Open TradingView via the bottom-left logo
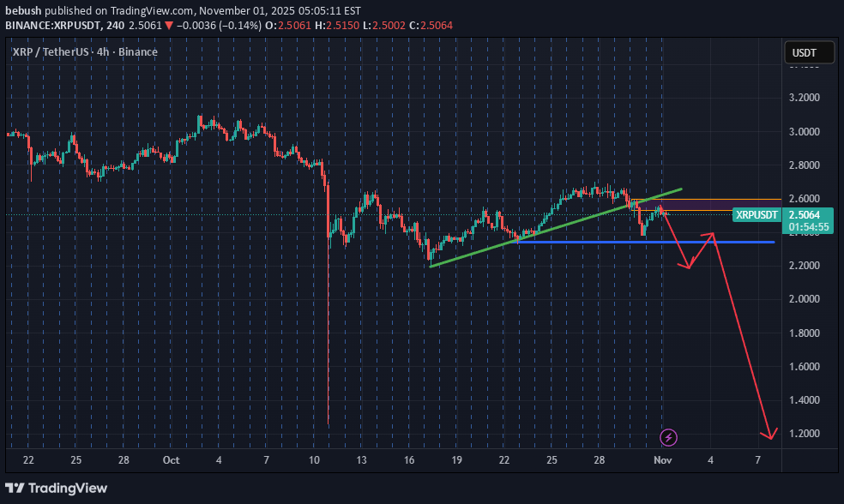Viewport: 844px width, 504px height. click(56, 488)
